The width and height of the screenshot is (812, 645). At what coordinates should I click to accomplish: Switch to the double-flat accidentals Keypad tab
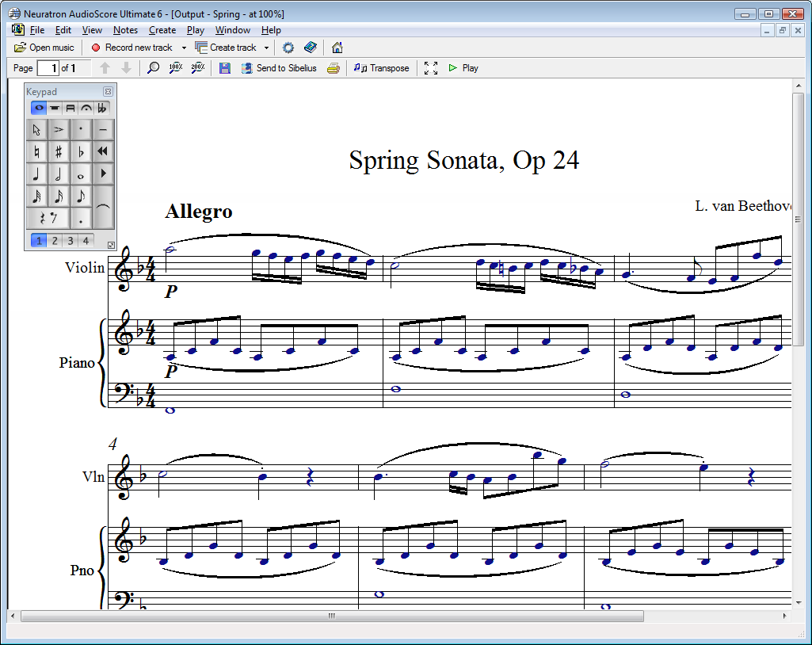tap(102, 108)
